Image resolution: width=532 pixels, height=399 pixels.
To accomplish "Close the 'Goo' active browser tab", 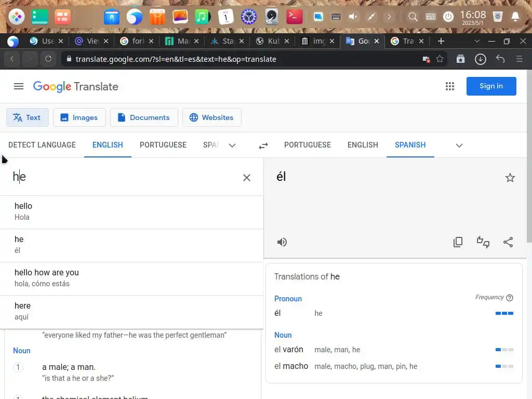I will coord(377,41).
